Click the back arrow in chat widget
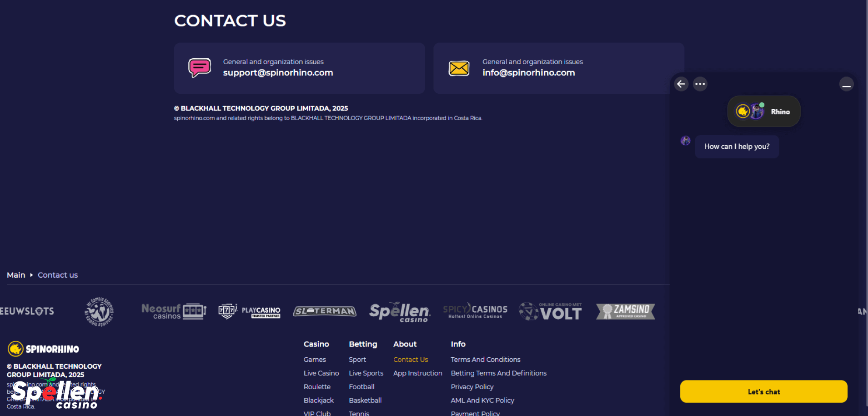868x416 pixels. [x=681, y=84]
